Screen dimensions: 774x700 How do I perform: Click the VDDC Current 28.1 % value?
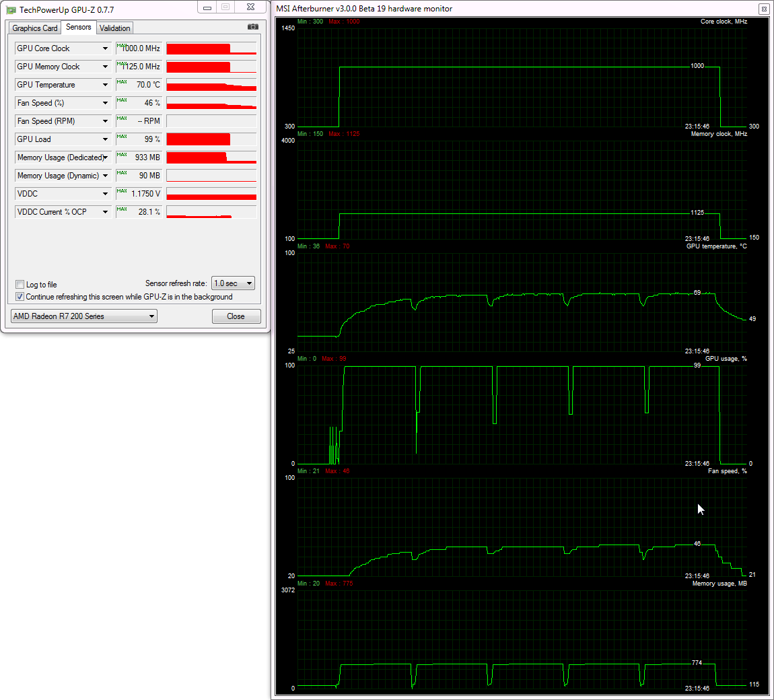[139, 212]
